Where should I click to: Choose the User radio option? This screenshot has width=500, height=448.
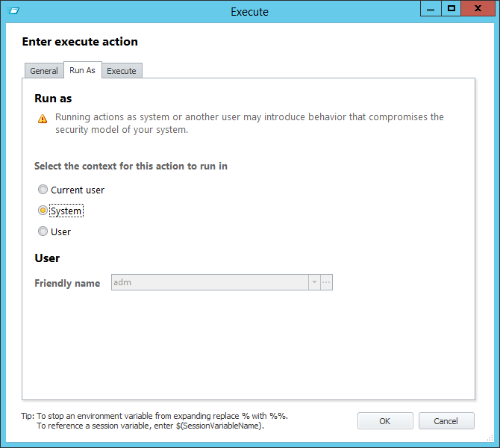43,231
